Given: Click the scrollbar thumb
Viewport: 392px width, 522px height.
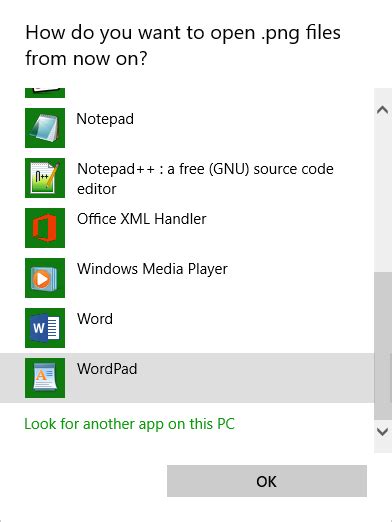Looking at the screenshot, I should pos(383,346).
